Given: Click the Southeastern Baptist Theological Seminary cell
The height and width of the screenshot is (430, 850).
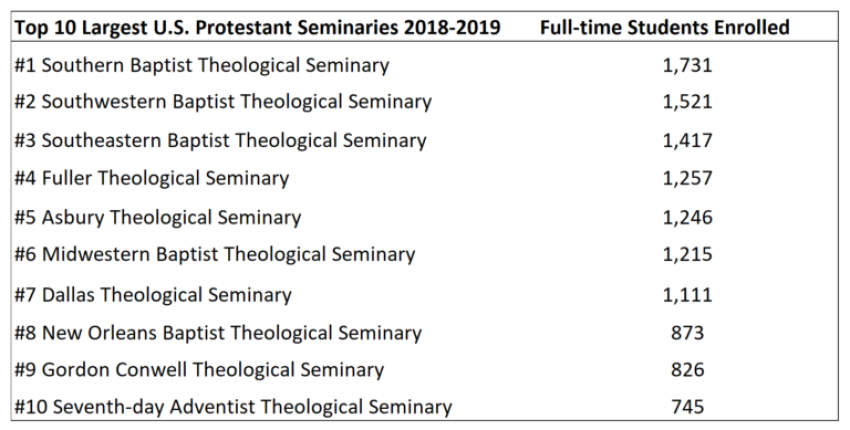Looking at the screenshot, I should click(x=221, y=141).
